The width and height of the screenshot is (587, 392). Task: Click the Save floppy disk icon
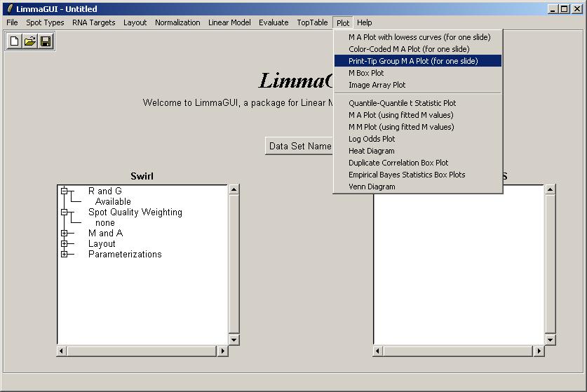coord(46,41)
